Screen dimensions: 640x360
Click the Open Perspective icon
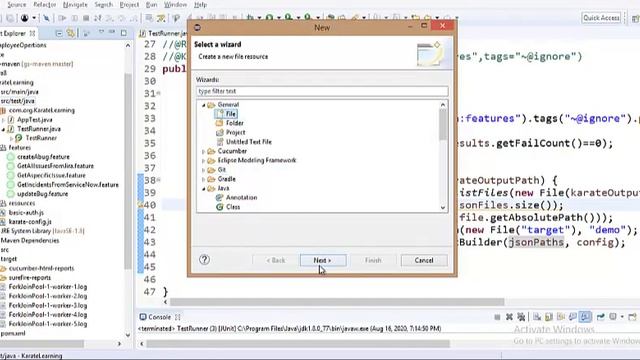[635, 18]
